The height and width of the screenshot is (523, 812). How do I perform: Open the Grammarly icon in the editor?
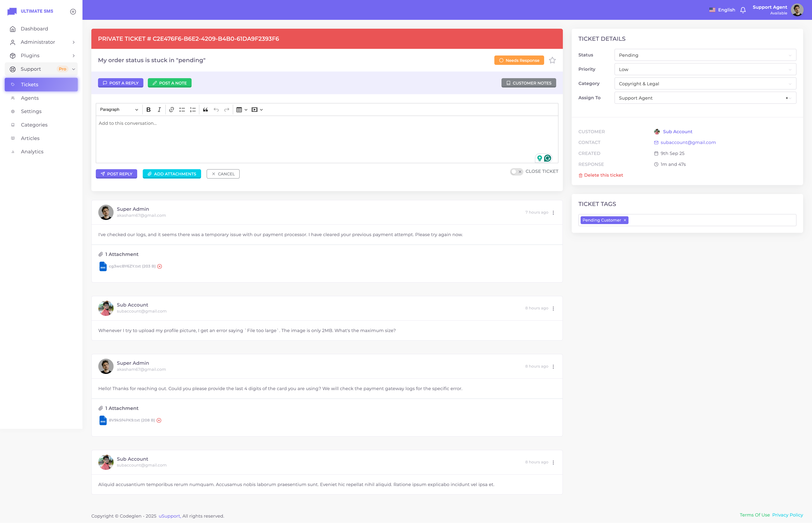tap(548, 158)
